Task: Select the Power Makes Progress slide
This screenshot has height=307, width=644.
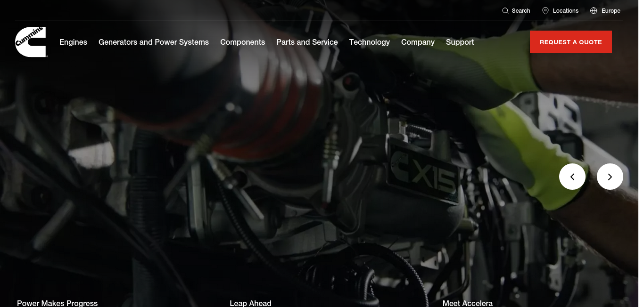Action: click(58, 303)
